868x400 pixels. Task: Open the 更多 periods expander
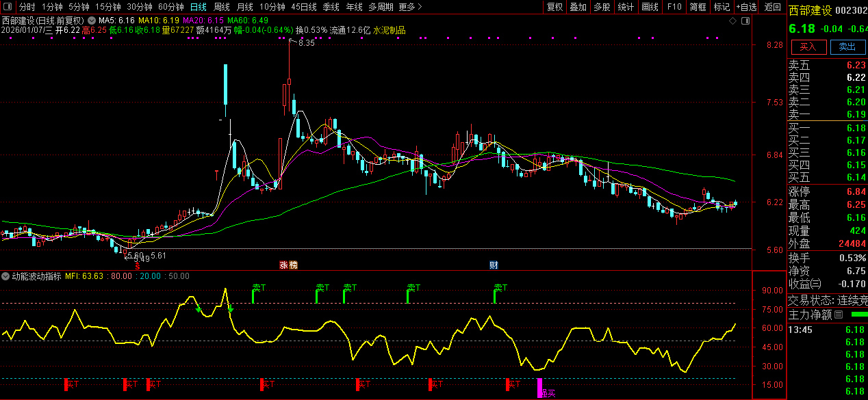410,7
